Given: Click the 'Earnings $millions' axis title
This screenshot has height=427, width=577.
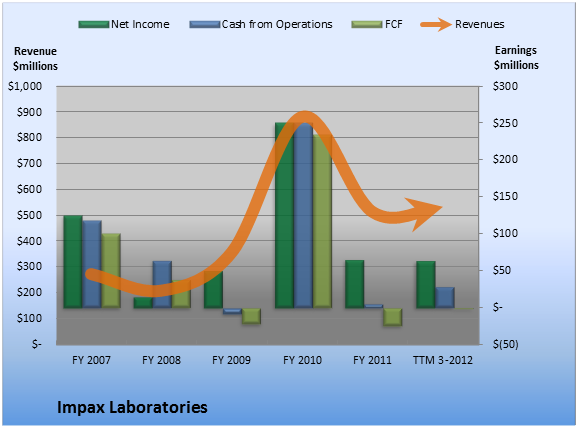Looking at the screenshot, I should (516, 58).
